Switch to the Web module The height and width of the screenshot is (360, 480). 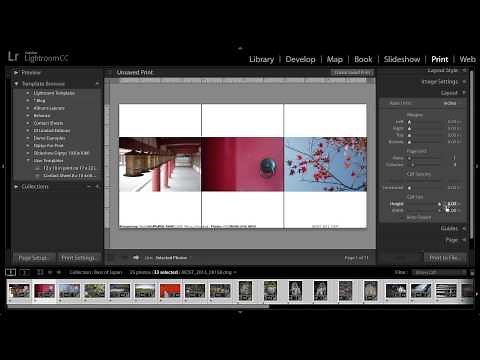pyautogui.click(x=467, y=59)
